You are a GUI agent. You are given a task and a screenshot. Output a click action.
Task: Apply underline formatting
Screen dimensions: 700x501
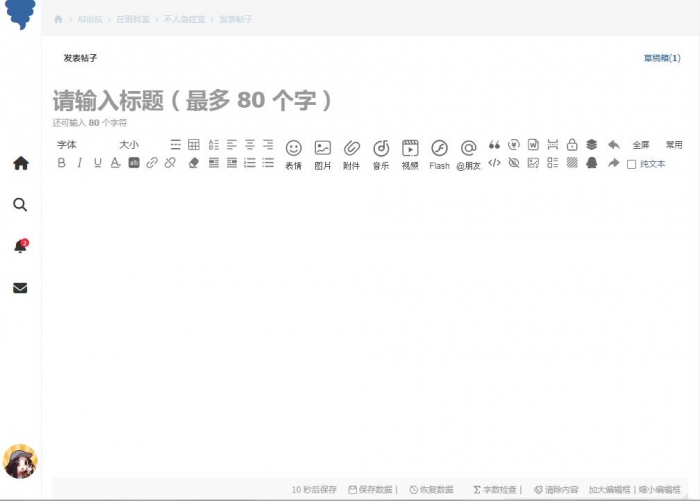(x=97, y=163)
